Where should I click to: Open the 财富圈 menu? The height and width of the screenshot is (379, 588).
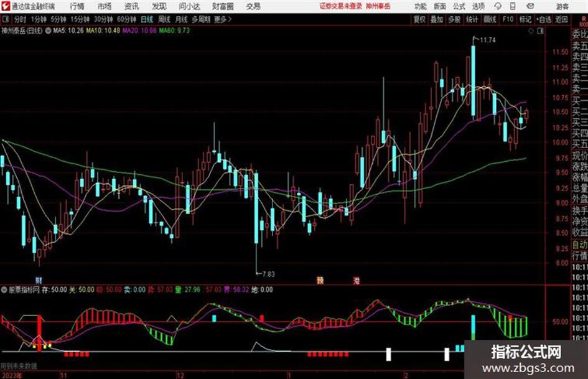pos(223,6)
